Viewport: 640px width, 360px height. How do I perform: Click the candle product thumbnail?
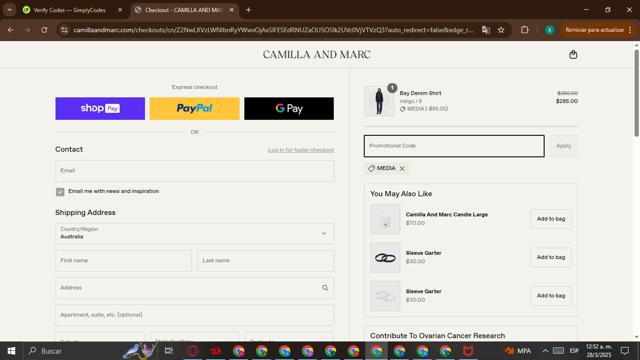(385, 219)
